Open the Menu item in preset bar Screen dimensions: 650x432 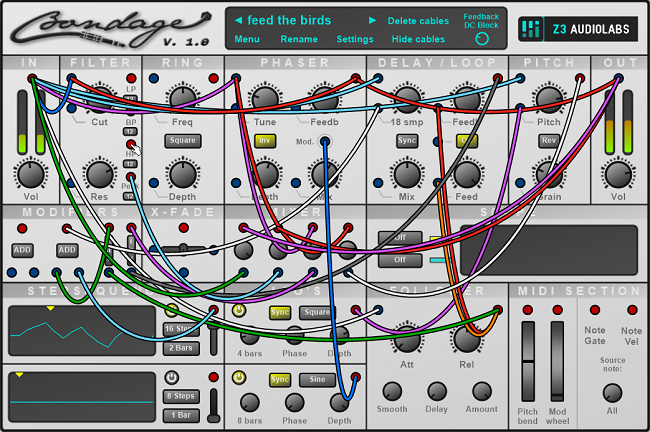[247, 40]
